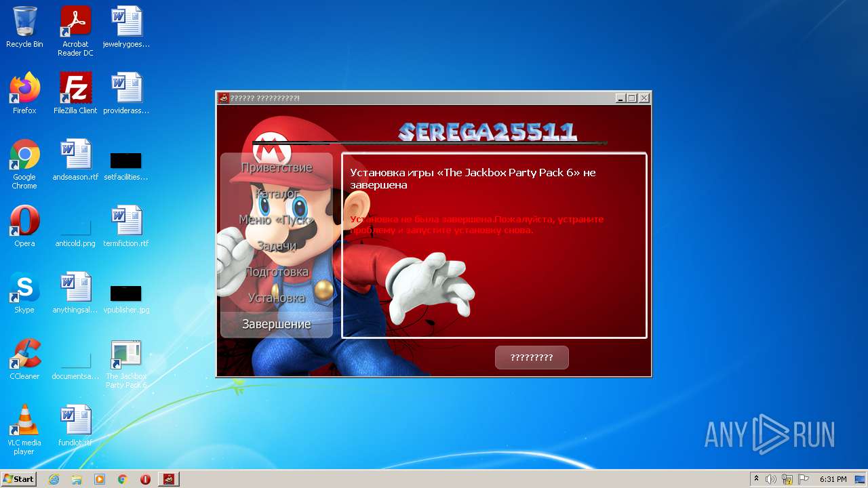Click the SEREGA25511 banner logo
This screenshot has height=488, width=868.
487,132
